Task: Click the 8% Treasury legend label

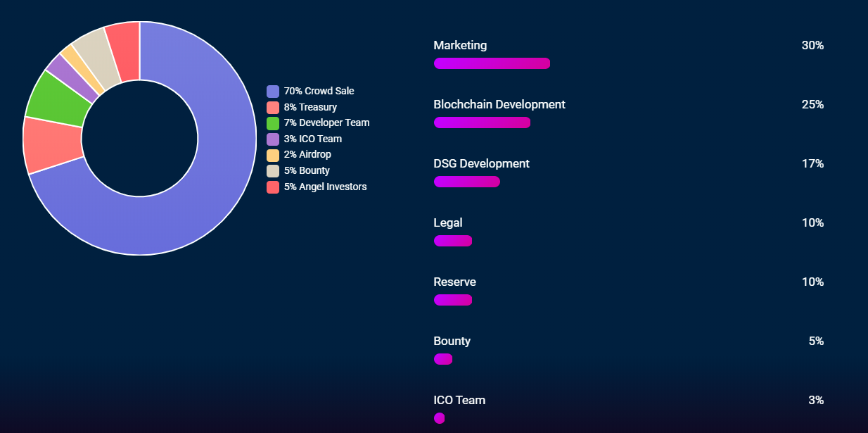Action: click(310, 108)
